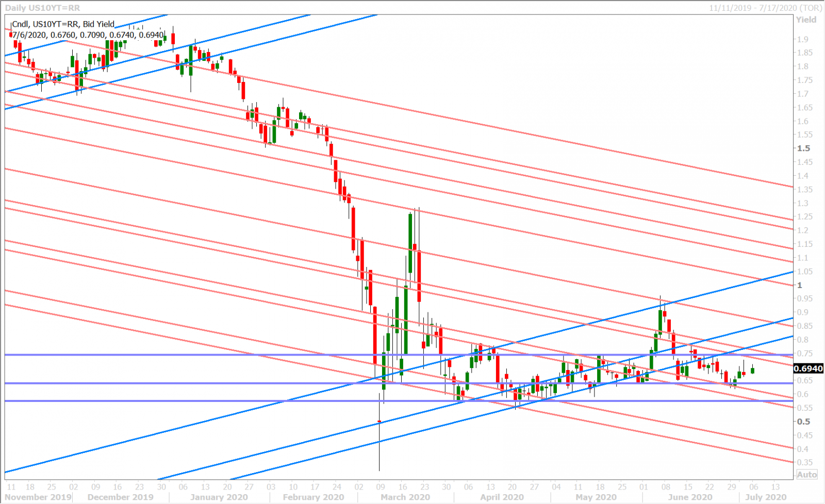Click the 1.3 yield axis label
Screen dimensions: 825x504
[802, 203]
